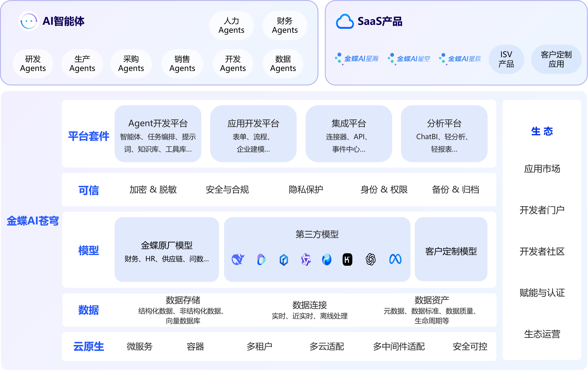Click the AI智能体 smiley face logo
The height and width of the screenshot is (371, 588).
coord(29,21)
